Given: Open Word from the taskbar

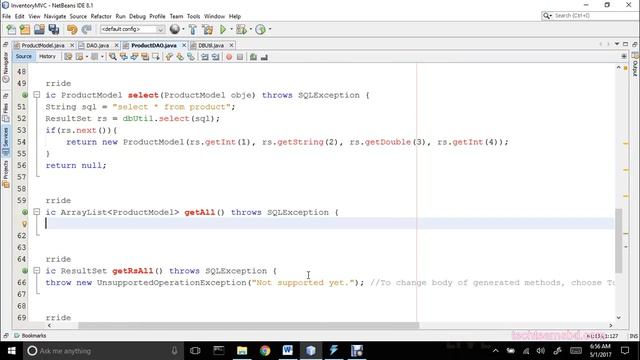Looking at the screenshot, I should pyautogui.click(x=288, y=351).
